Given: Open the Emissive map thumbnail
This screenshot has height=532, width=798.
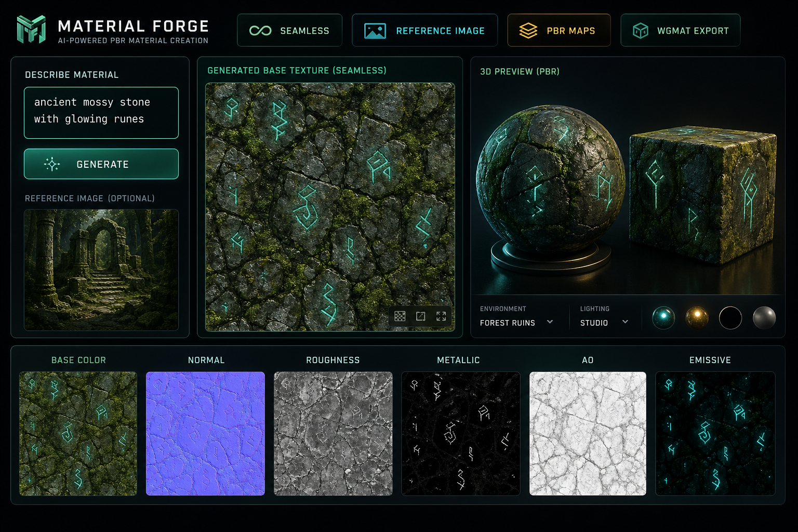Looking at the screenshot, I should coord(715,433).
